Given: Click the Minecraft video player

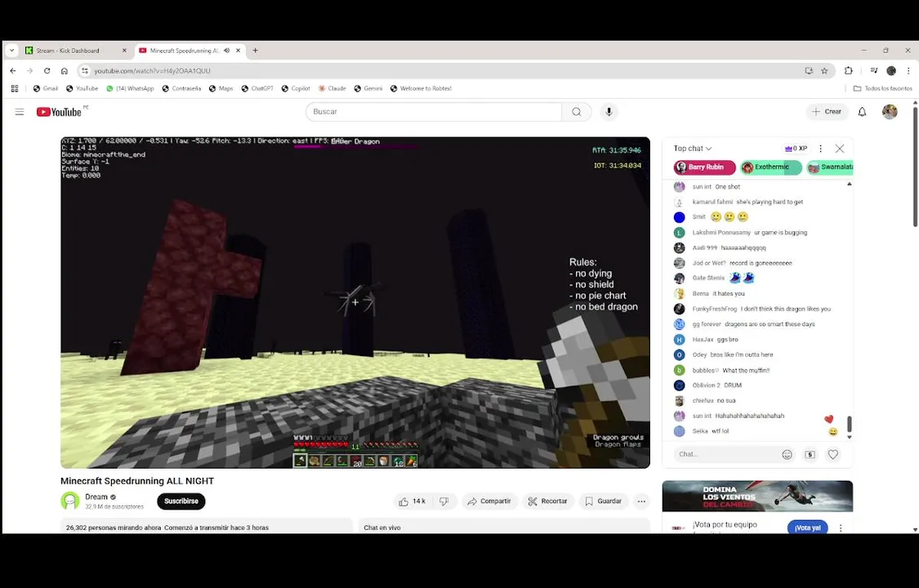Looking at the screenshot, I should point(355,303).
